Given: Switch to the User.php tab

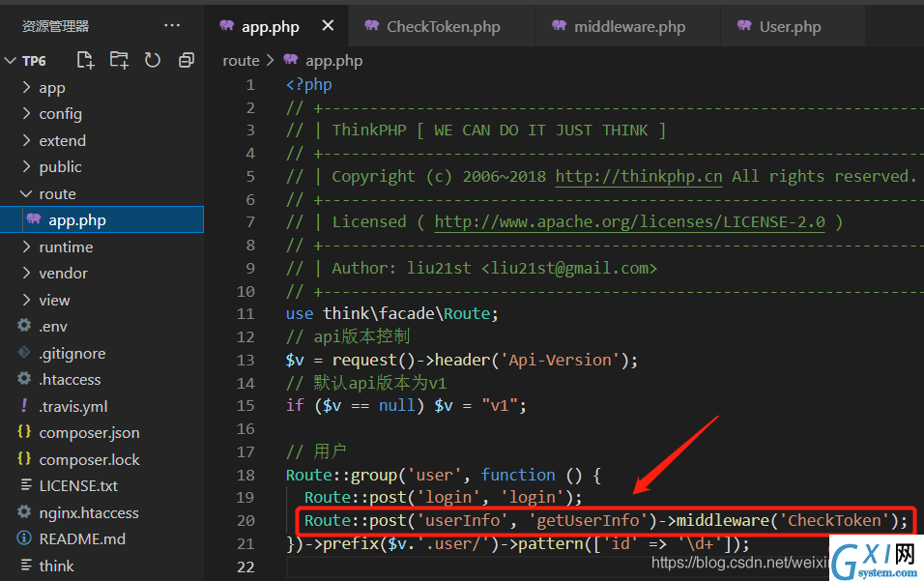Looking at the screenshot, I should [x=793, y=26].
